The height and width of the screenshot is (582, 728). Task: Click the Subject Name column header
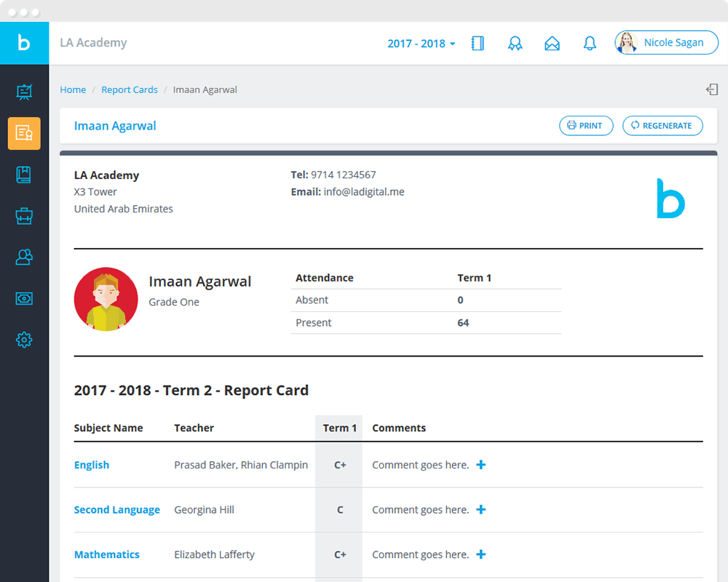pyautogui.click(x=108, y=428)
